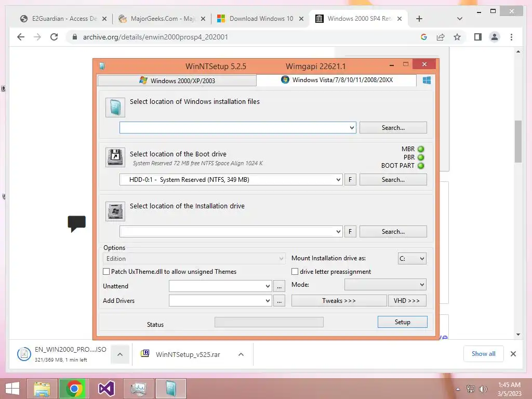Click the F button for Boot drive
Screen dimensions: 532x399
(x=350, y=179)
